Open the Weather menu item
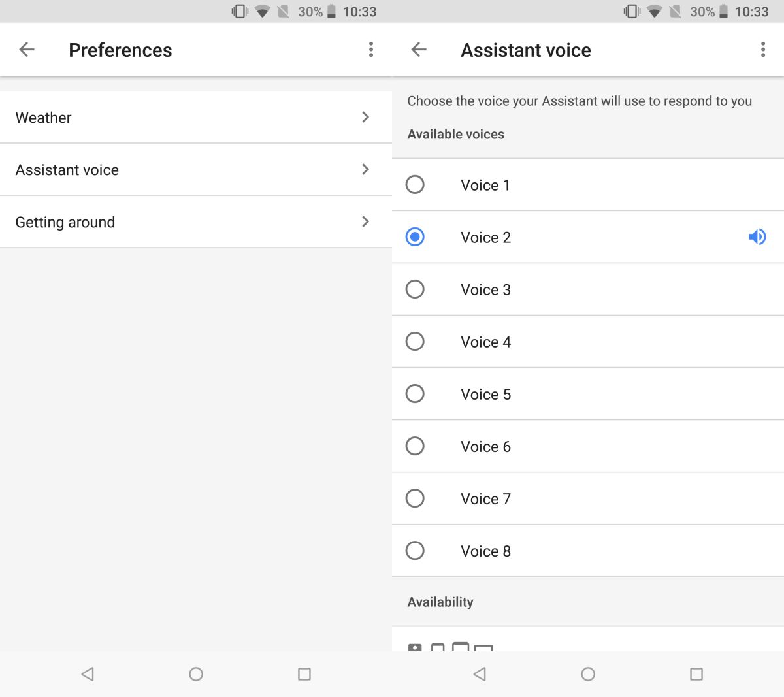The image size is (784, 697). tap(196, 118)
